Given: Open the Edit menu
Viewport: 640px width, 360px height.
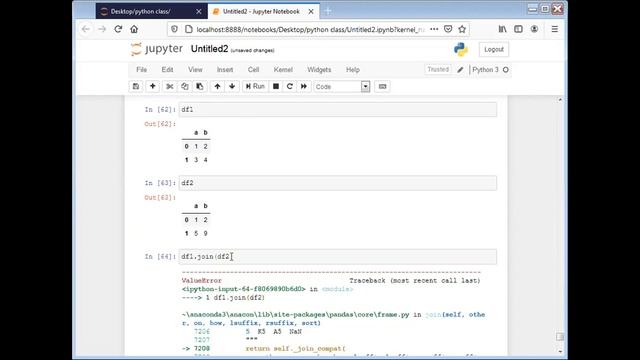Looking at the screenshot, I should (167, 70).
